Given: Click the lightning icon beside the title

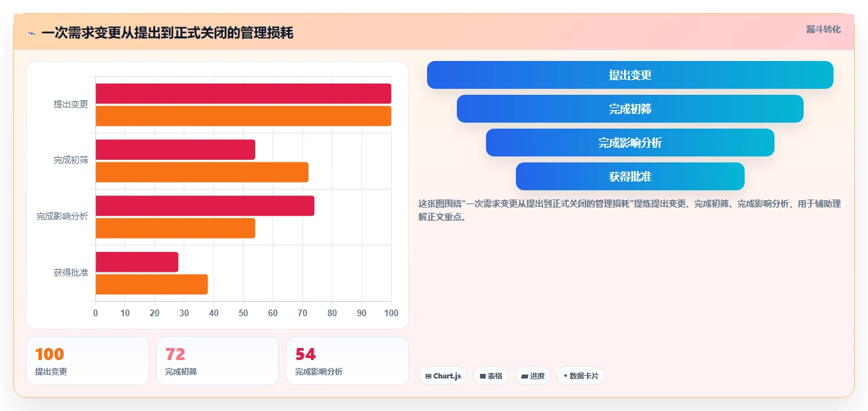Looking at the screenshot, I should coord(32,33).
